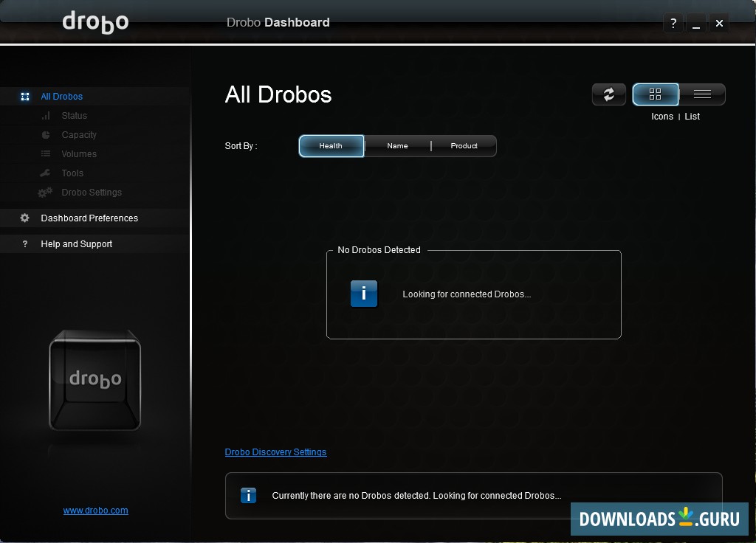756x543 pixels.
Task: Sort Drobos by Product
Action: coord(464,145)
